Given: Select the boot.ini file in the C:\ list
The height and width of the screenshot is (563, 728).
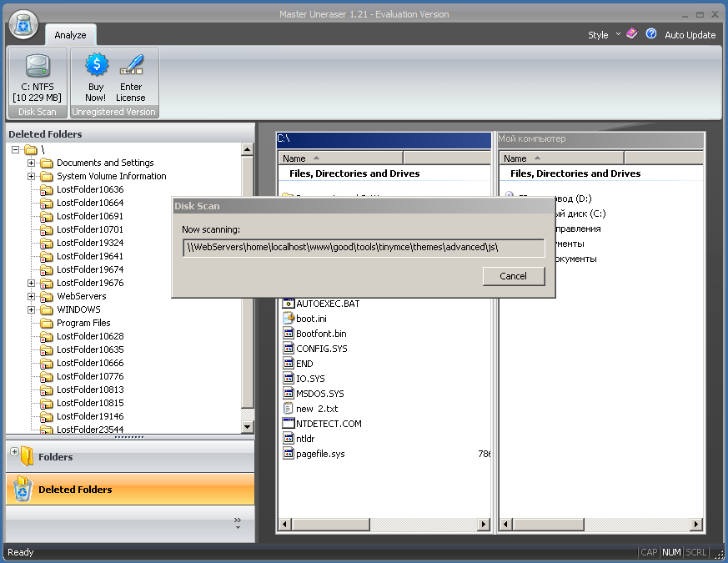Looking at the screenshot, I should 311,319.
